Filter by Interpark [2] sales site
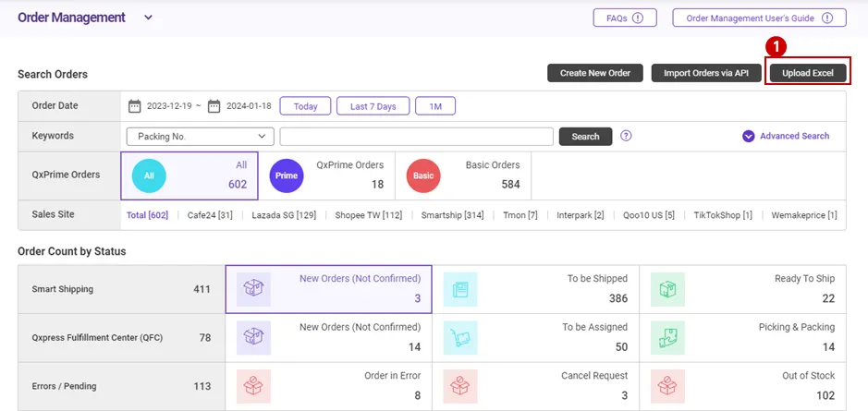 (581, 215)
